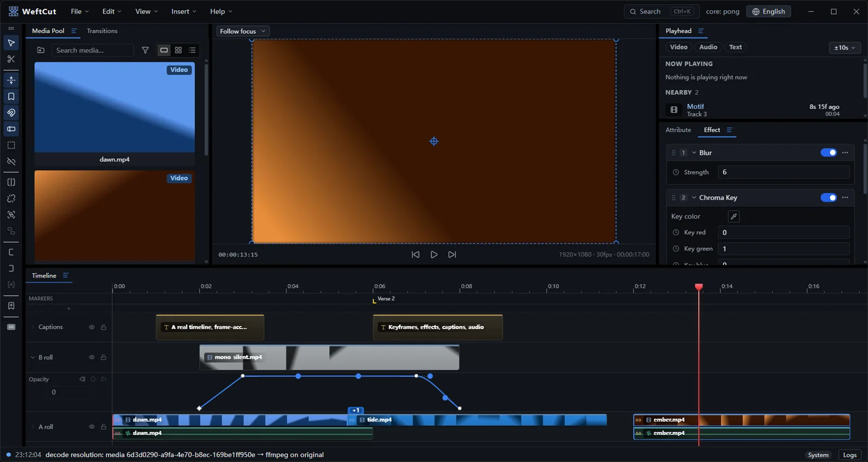This screenshot has width=868, height=462.
Task: Click the Strength keyframe stopwatch icon
Action: coord(676,172)
